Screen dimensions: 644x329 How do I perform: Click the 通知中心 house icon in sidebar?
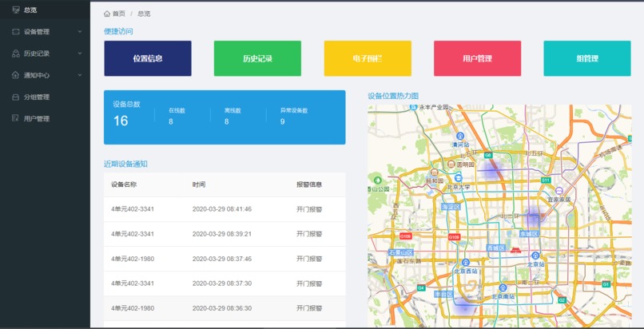pyautogui.click(x=16, y=75)
